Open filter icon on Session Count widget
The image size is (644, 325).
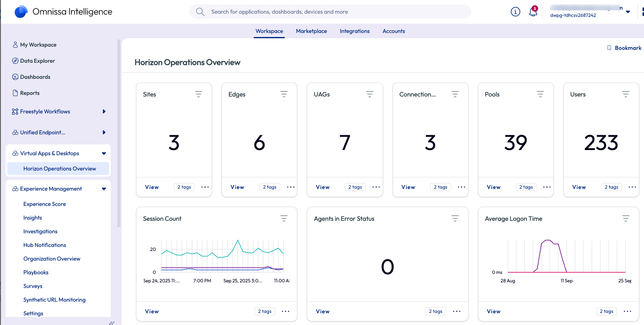[284, 218]
